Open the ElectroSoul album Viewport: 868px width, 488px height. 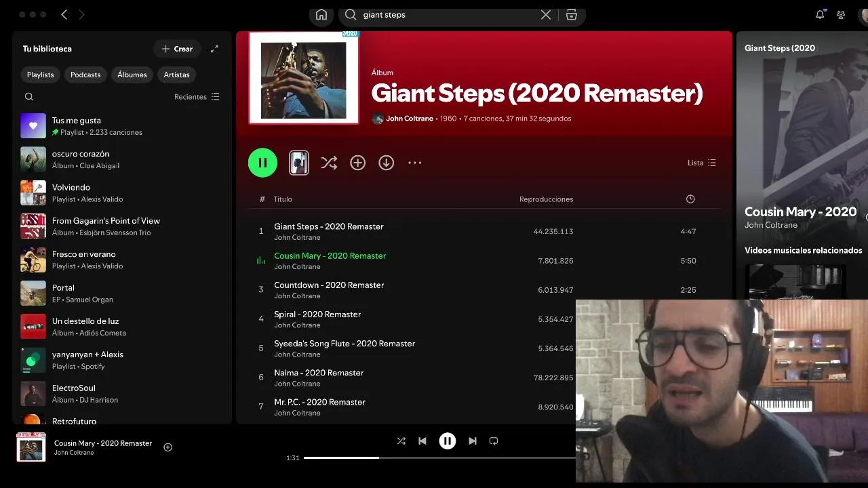[x=122, y=394]
